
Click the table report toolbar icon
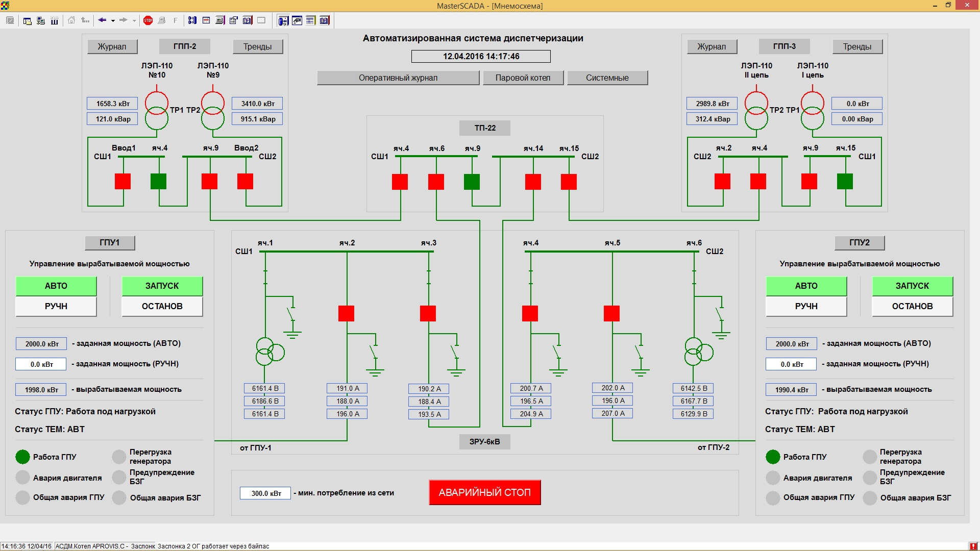[311, 20]
